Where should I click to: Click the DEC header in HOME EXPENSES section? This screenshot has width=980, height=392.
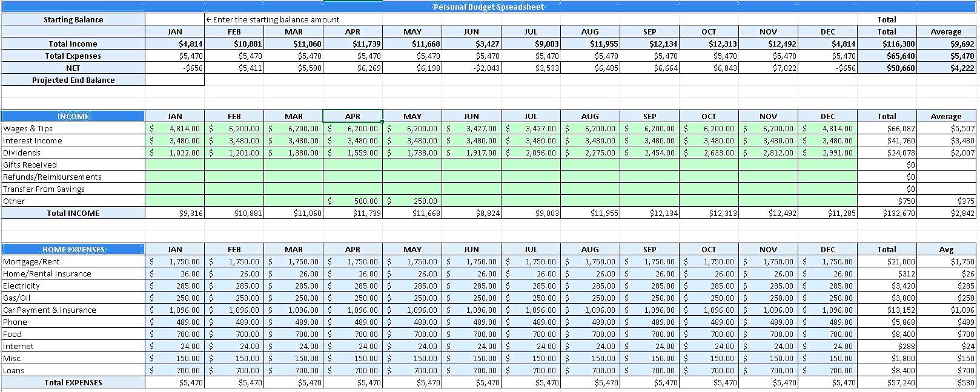pos(827,249)
